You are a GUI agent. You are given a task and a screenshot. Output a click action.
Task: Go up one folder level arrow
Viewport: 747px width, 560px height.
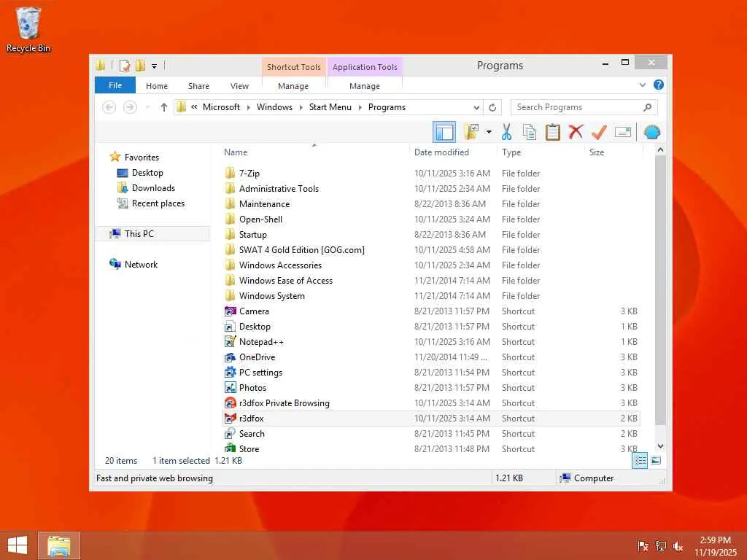[164, 107]
